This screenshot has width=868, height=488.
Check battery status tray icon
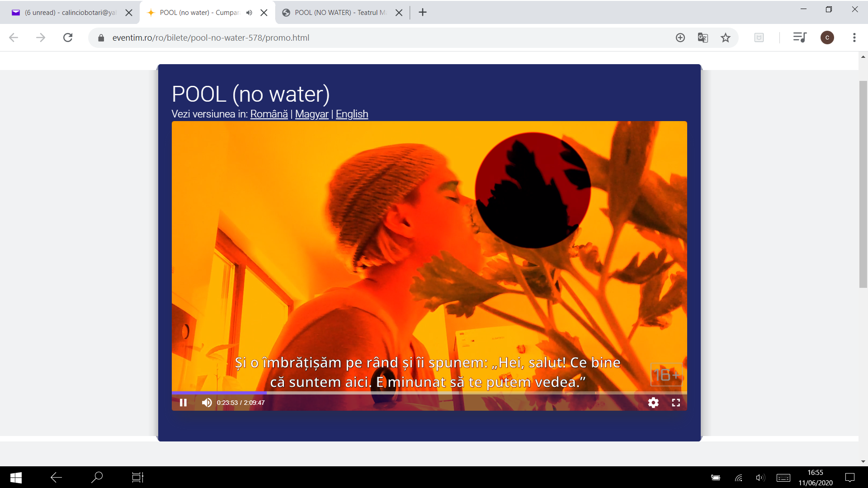point(716,478)
